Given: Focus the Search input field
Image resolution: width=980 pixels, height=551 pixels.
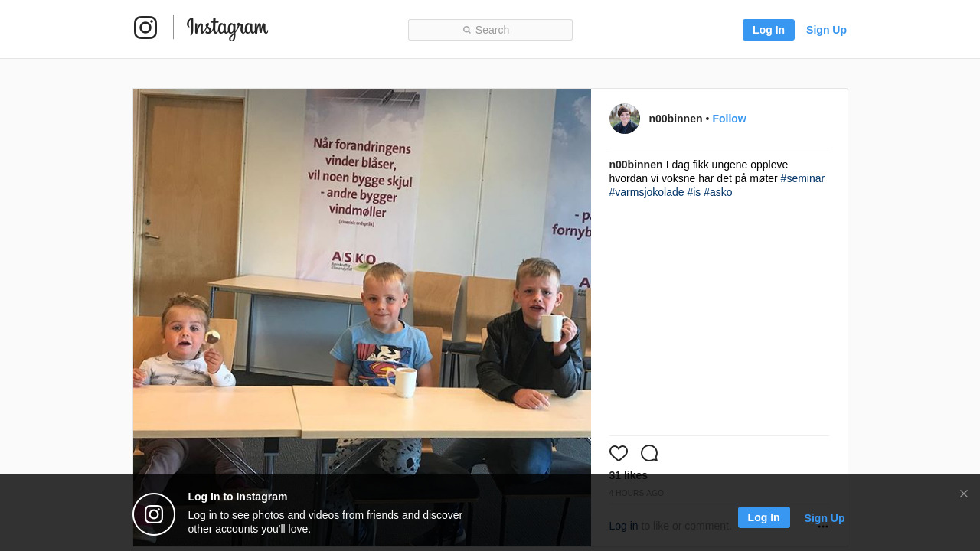Looking at the screenshot, I should coord(490,30).
